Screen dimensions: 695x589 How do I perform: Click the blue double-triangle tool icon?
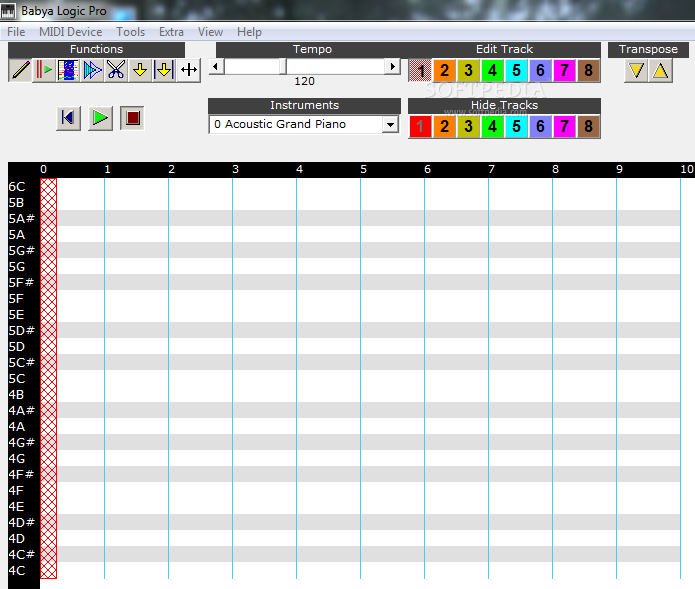(x=92, y=70)
